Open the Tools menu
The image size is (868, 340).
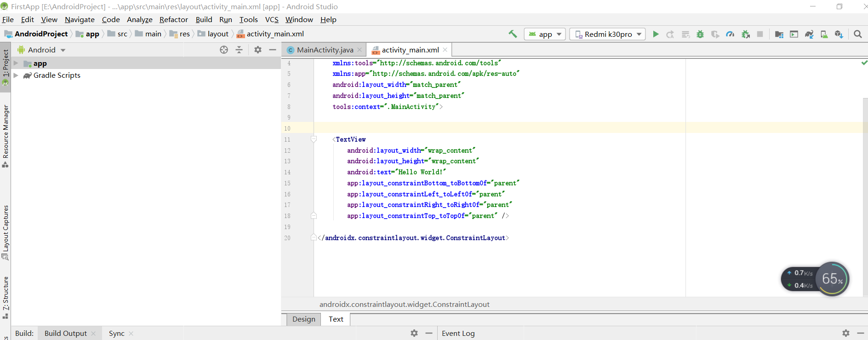(249, 19)
